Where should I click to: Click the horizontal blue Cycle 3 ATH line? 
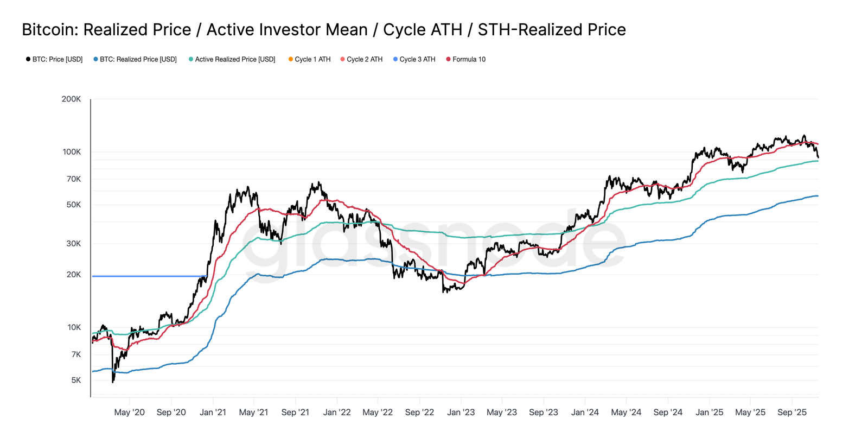coord(146,276)
